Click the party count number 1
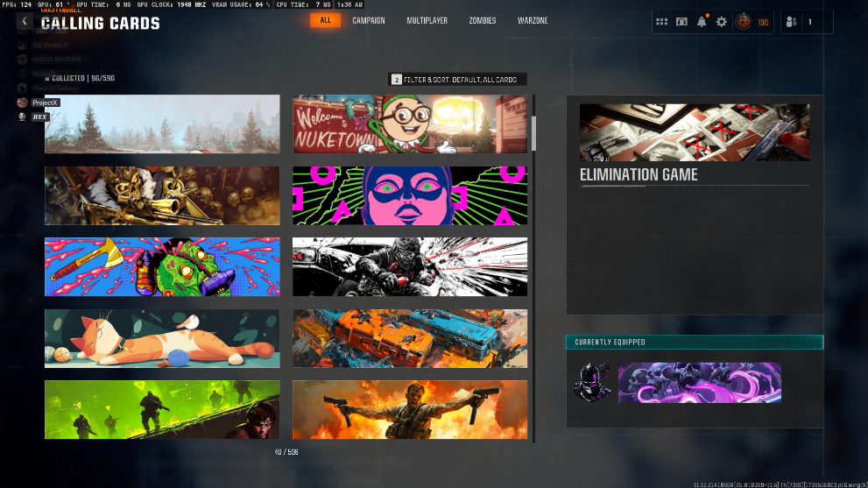 pyautogui.click(x=810, y=22)
